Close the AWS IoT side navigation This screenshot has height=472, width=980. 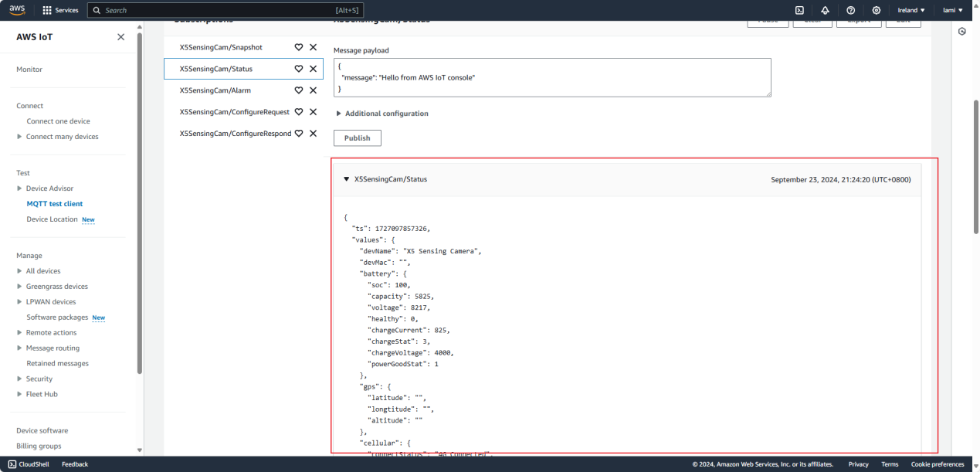pyautogui.click(x=120, y=37)
